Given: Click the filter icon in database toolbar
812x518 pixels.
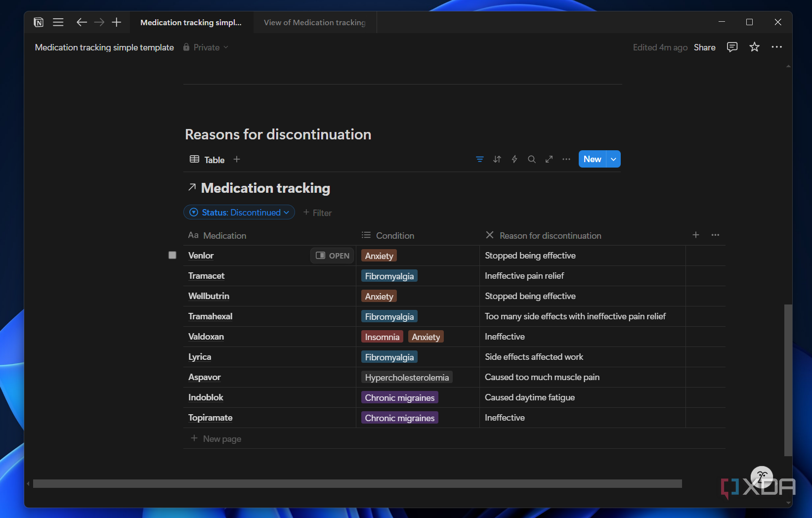Looking at the screenshot, I should coord(480,159).
